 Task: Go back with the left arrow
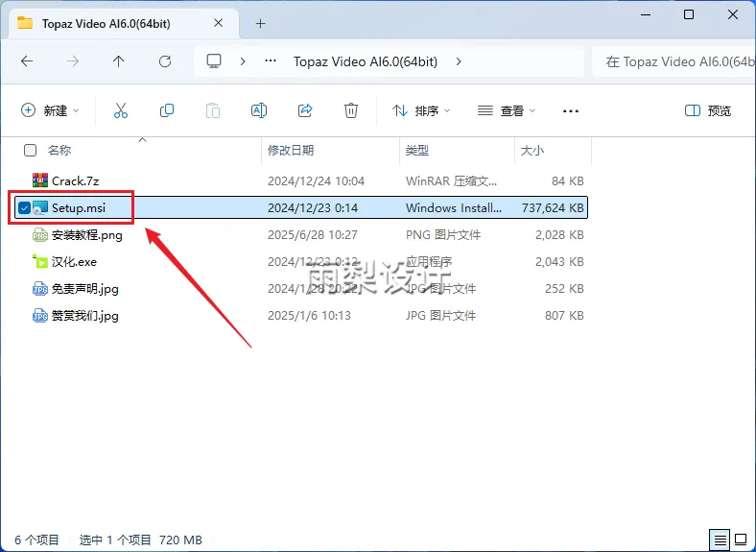pyautogui.click(x=27, y=61)
